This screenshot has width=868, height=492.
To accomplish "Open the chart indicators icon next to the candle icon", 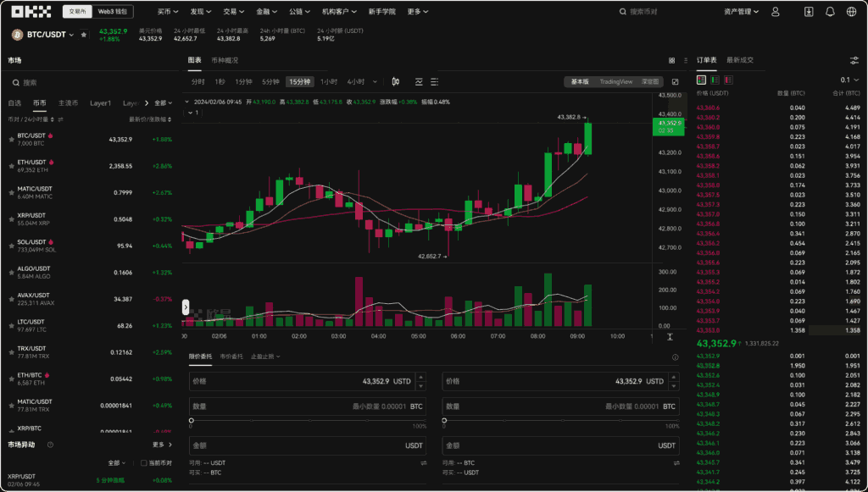I will click(419, 81).
